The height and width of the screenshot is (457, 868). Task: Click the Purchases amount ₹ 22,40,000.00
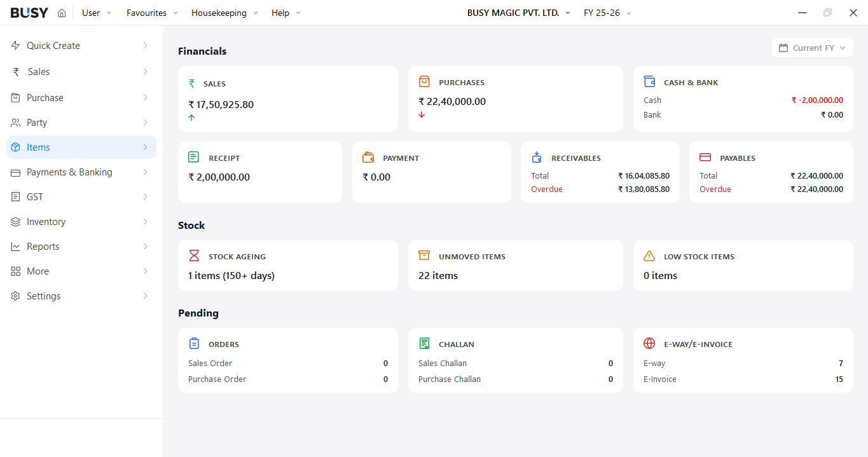pyautogui.click(x=452, y=102)
